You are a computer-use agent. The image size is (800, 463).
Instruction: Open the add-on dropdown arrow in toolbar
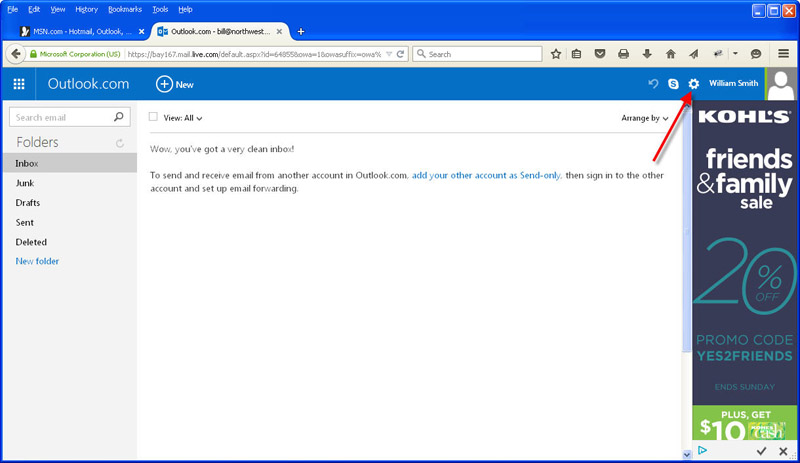735,54
